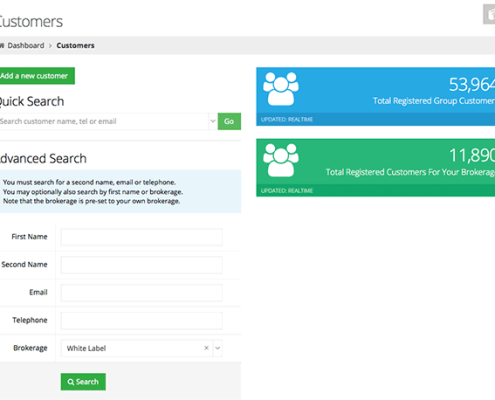Clear the White Label brokerage selection

coord(206,348)
